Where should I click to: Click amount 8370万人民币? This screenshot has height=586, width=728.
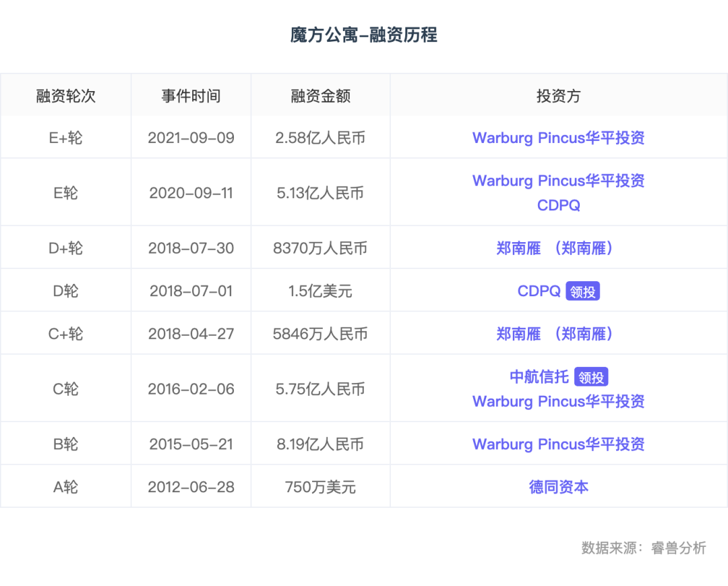320,248
